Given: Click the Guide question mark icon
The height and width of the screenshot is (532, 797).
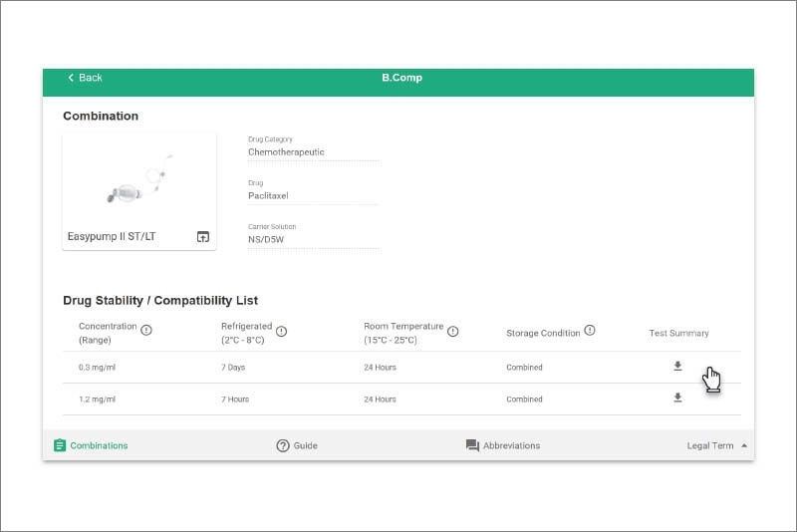Looking at the screenshot, I should tap(283, 445).
